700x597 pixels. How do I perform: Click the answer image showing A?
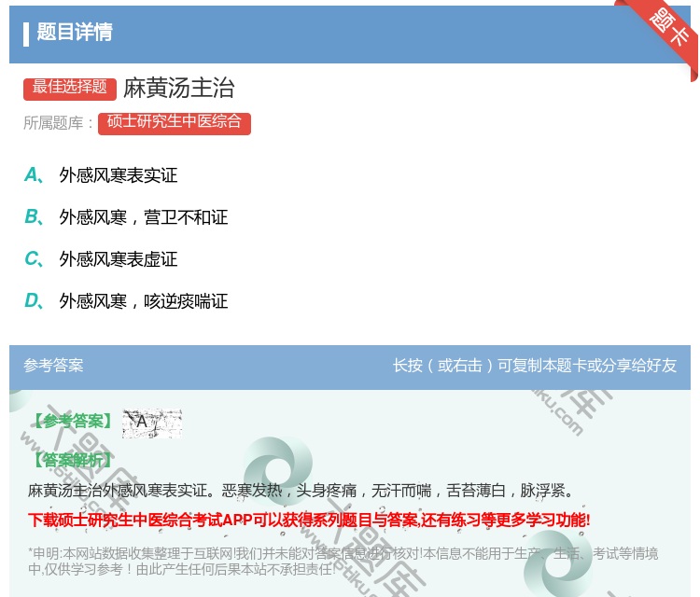pyautogui.click(x=152, y=423)
